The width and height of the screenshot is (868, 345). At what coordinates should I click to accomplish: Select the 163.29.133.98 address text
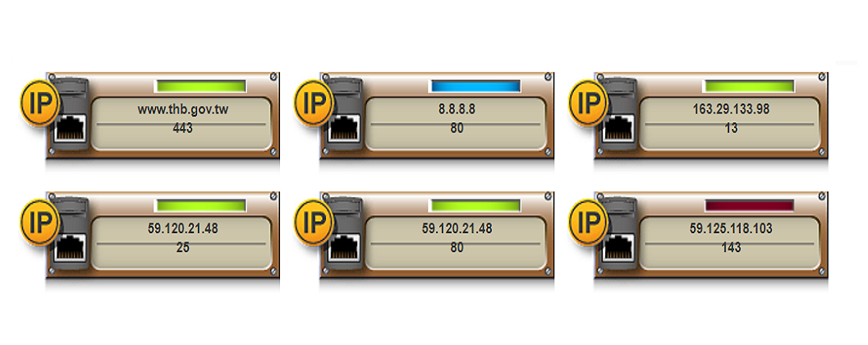[x=731, y=109]
